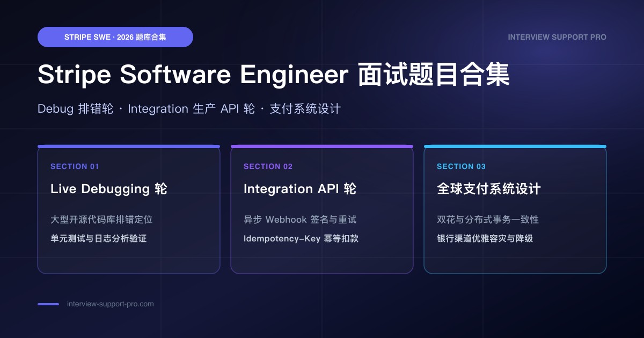Click the text '银行渠道优雅容灾与降级'
644x338 pixels.
click(x=485, y=238)
